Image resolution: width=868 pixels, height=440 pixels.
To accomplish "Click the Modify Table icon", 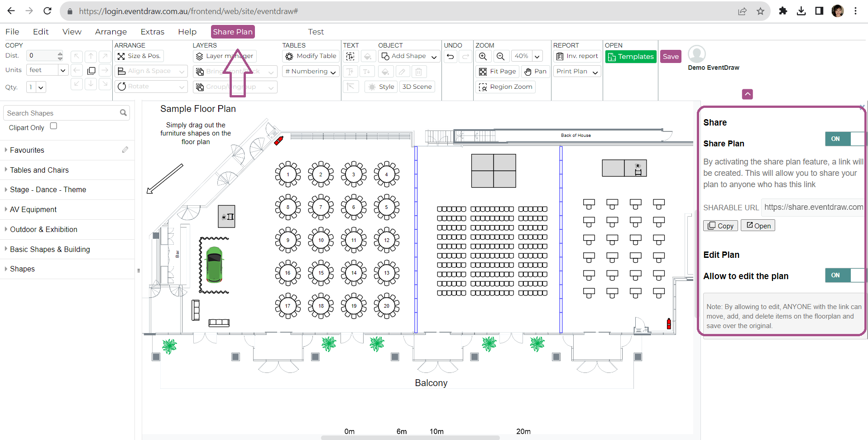I will 289,56.
